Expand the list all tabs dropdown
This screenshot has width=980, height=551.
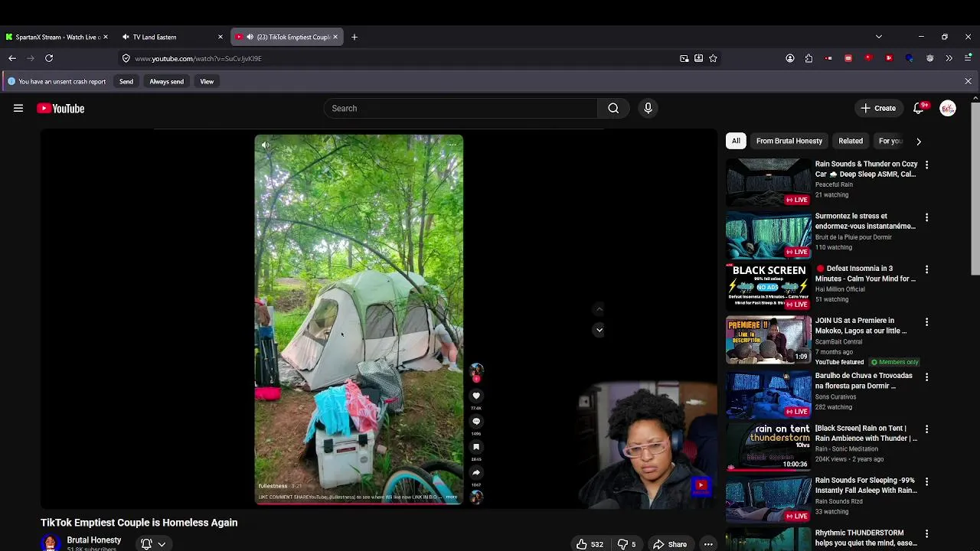[879, 37]
